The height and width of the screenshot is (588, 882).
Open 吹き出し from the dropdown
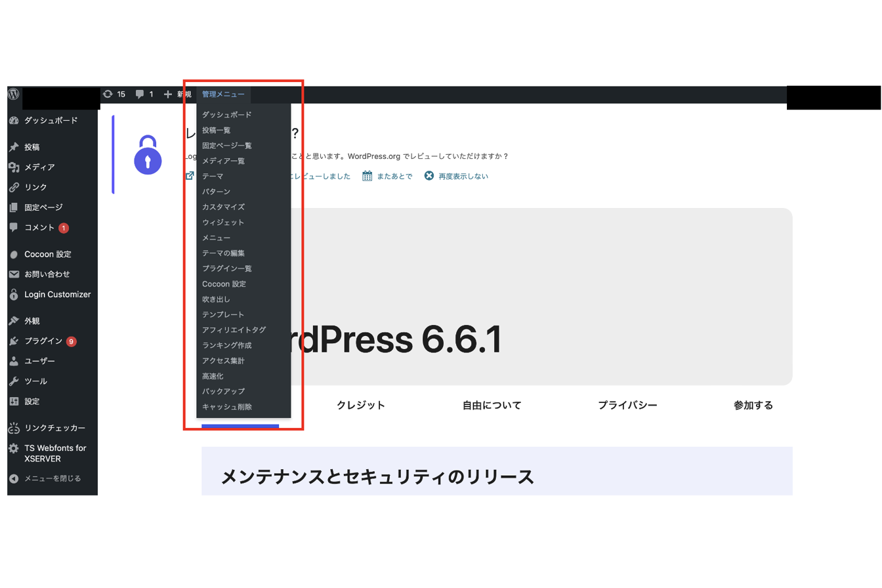click(243, 299)
